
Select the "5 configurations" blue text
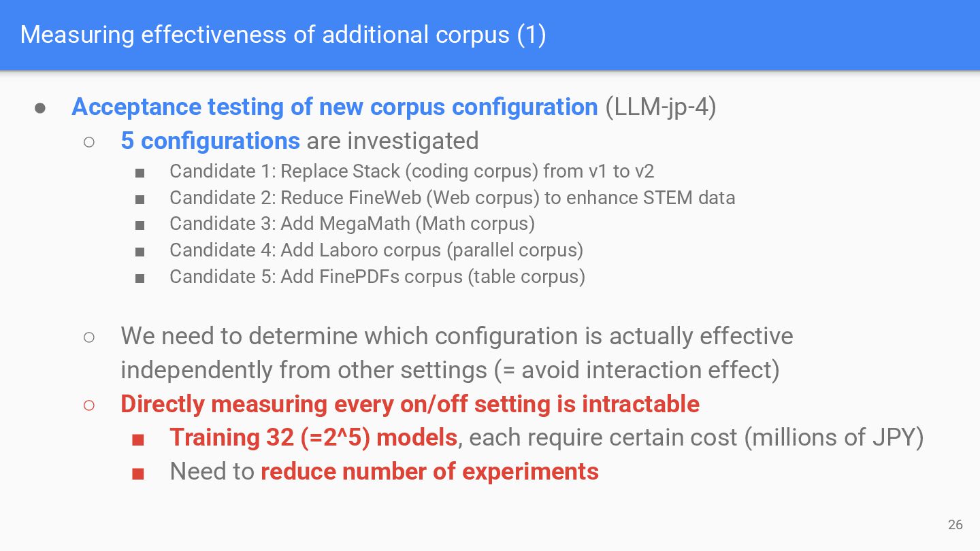point(210,141)
